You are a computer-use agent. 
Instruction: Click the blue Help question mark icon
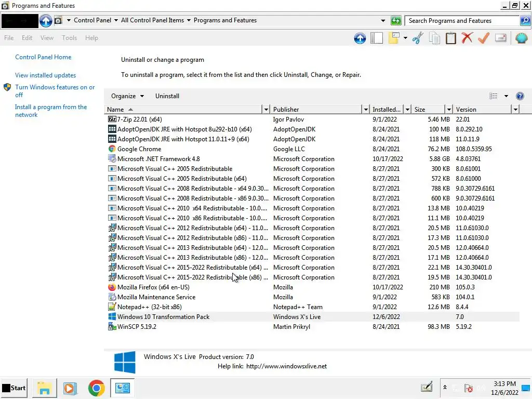coord(520,96)
